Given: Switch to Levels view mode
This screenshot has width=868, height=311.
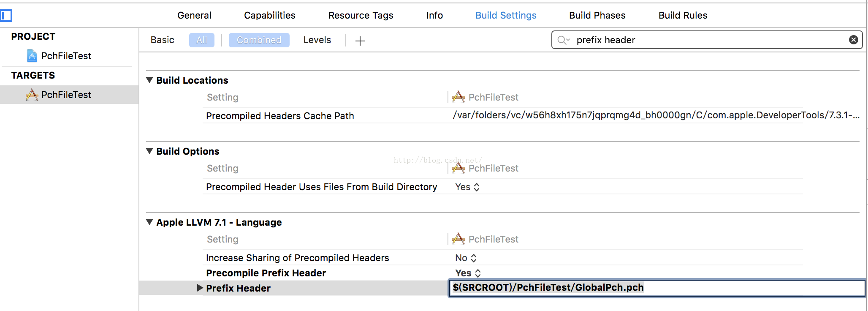Looking at the screenshot, I should point(317,40).
